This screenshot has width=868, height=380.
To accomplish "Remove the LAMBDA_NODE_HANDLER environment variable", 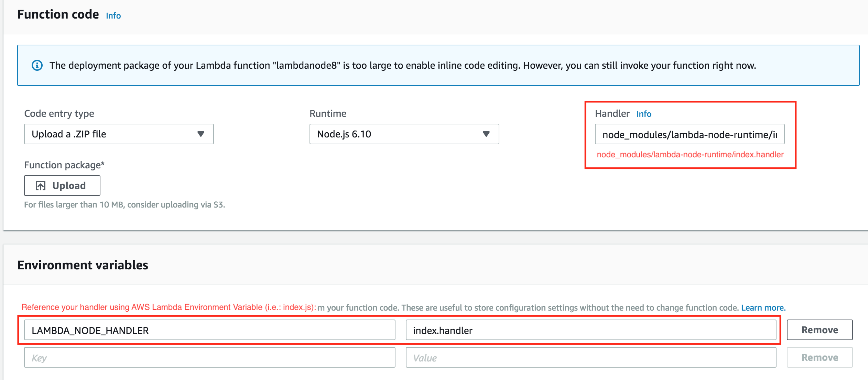I will (819, 330).
